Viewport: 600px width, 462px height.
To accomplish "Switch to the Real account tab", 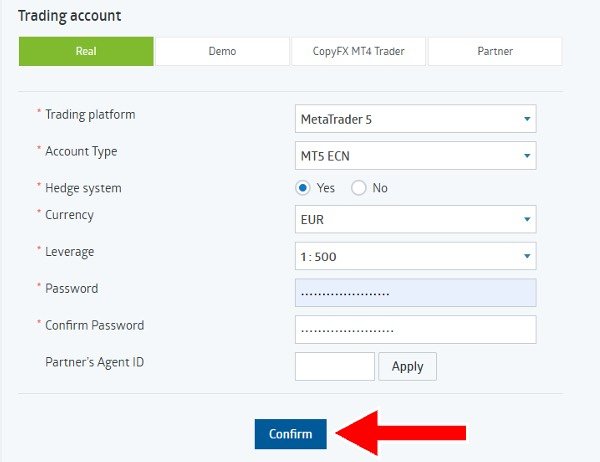I will 86,51.
